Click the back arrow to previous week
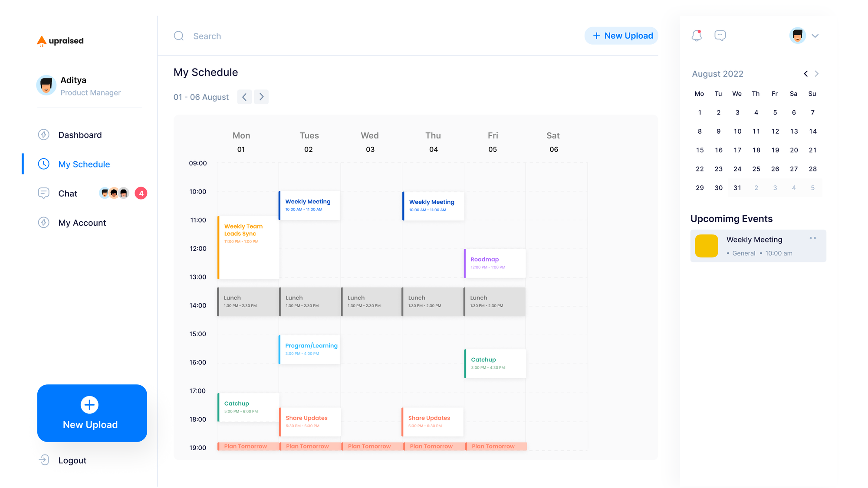This screenshot has height=488, width=868. click(244, 97)
